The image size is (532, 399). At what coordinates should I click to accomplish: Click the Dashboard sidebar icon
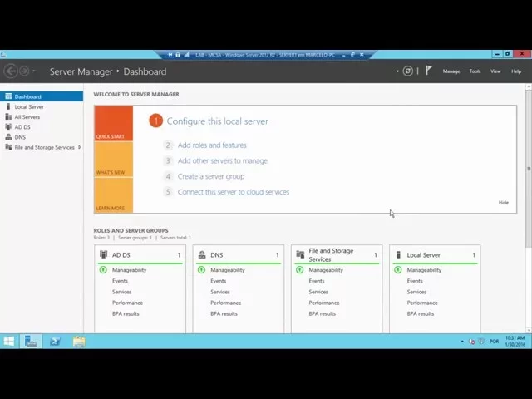(8, 96)
